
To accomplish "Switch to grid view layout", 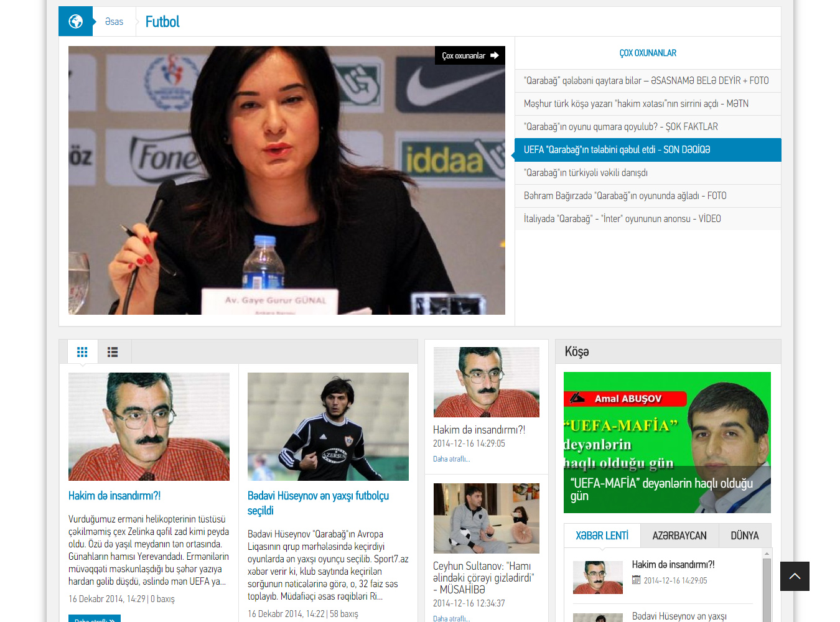I will point(82,352).
